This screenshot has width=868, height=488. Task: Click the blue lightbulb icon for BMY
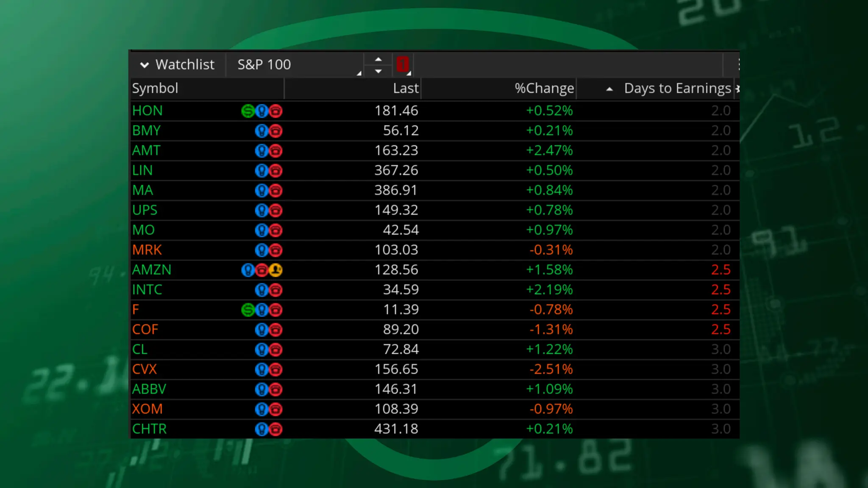coord(262,131)
